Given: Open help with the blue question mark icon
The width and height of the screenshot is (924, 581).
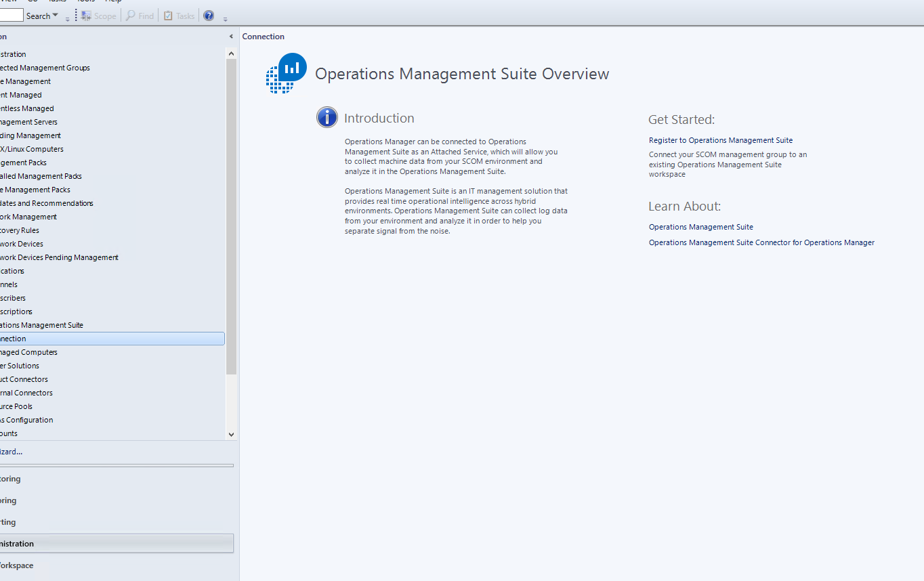Looking at the screenshot, I should tap(208, 15).
